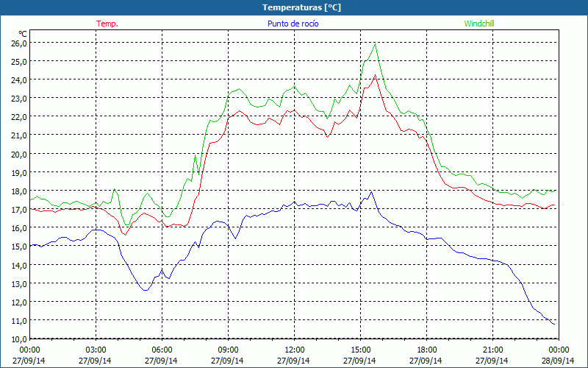588x368 pixels.
Task: Click the 21,0 y-axis value
Action: click(20, 135)
